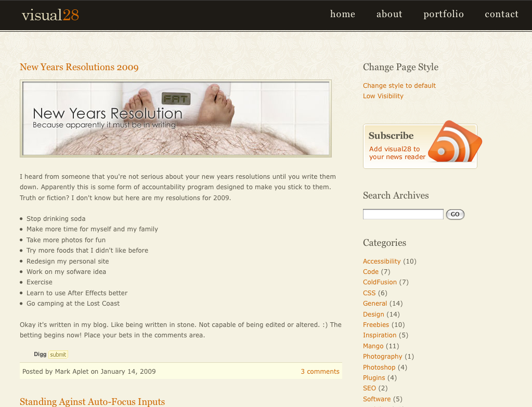Click the Change Page Style heading
The height and width of the screenshot is (407, 532).
point(401,67)
